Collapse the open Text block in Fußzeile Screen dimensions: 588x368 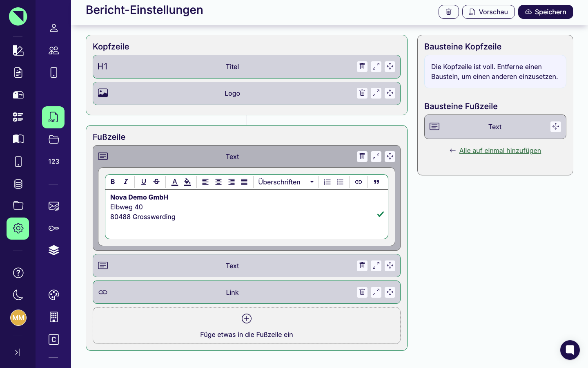[376, 157]
